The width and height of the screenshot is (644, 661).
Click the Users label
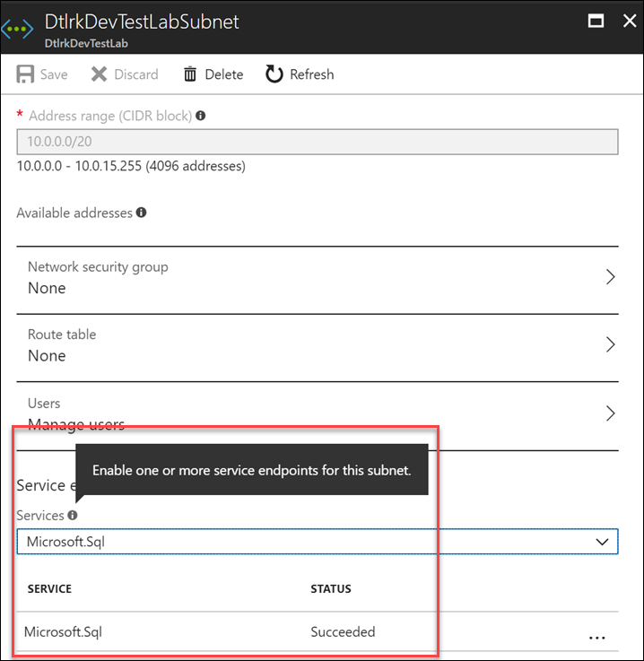(x=44, y=403)
